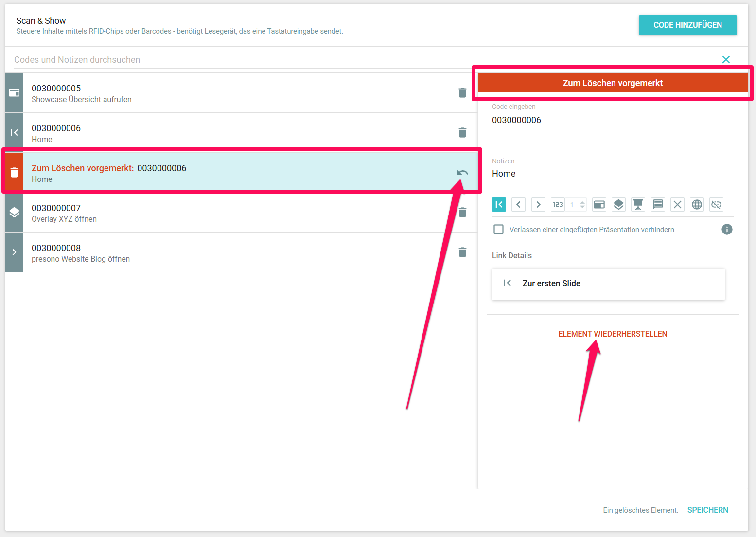Select the presentation easel link icon
This screenshot has height=537, width=756.
638,205
